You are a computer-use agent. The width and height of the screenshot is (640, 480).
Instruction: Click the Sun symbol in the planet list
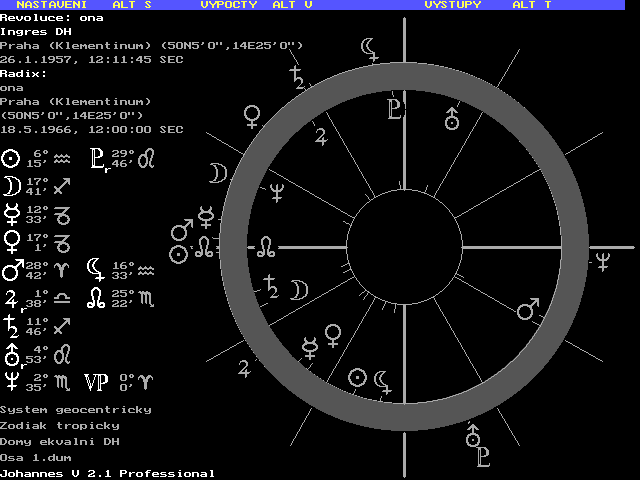10,158
